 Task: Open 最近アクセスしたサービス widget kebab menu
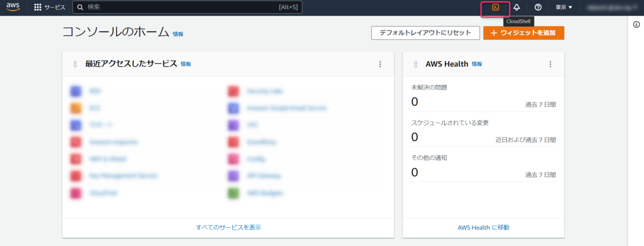click(x=380, y=64)
